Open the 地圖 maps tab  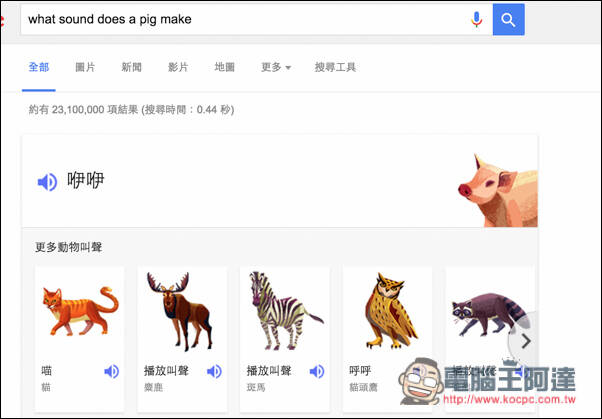[x=224, y=68]
